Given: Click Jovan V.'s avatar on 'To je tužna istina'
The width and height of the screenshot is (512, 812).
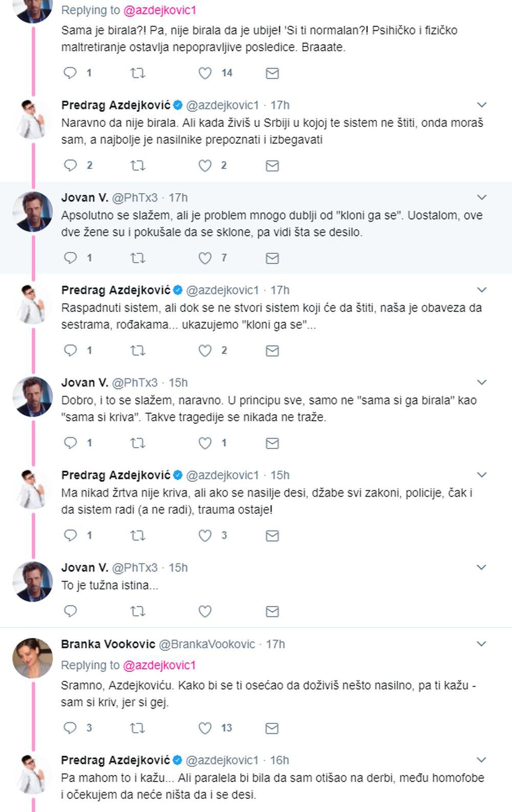Looking at the screenshot, I should coord(33,581).
